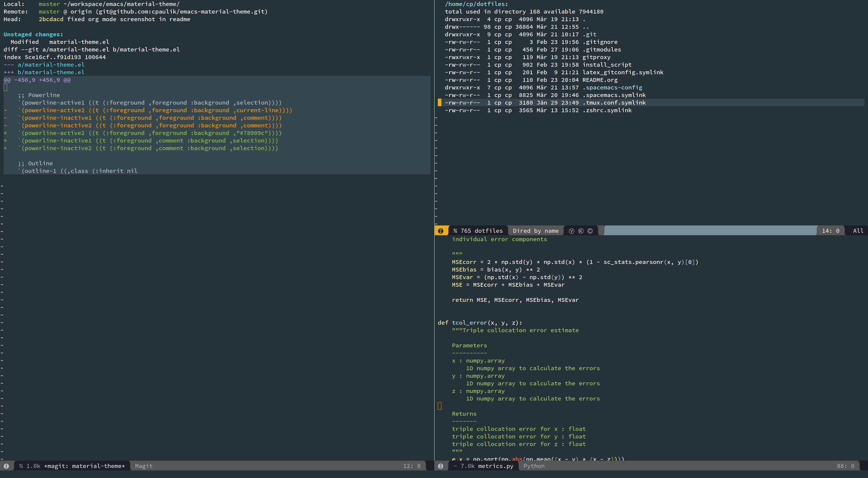
Task: Open the .git directory entry
Action: 589,34
